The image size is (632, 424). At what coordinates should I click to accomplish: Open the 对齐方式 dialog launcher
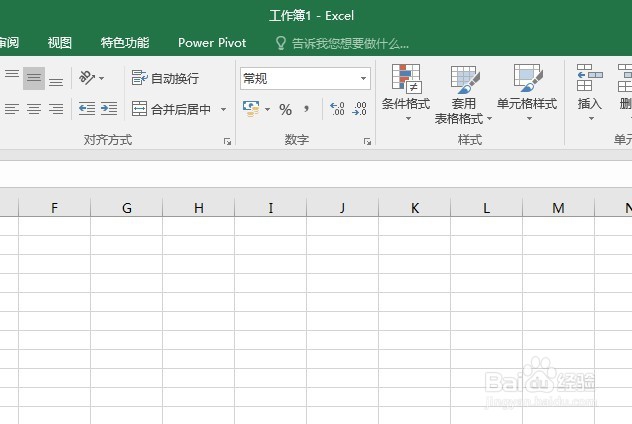click(x=227, y=141)
